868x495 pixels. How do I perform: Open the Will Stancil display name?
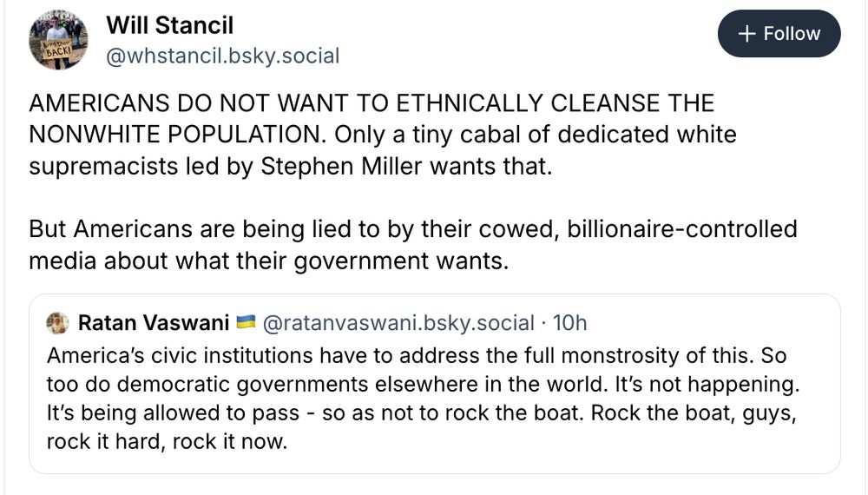pos(169,25)
